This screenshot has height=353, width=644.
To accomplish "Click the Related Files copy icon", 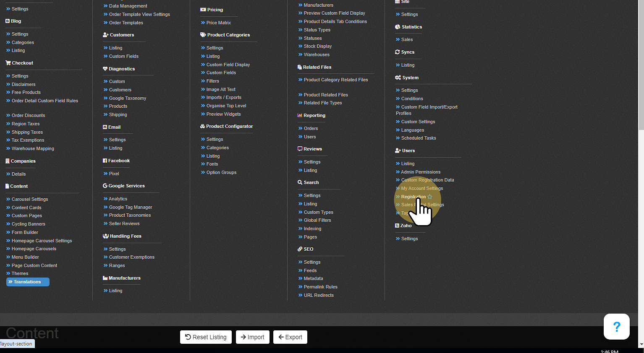I will [300, 67].
